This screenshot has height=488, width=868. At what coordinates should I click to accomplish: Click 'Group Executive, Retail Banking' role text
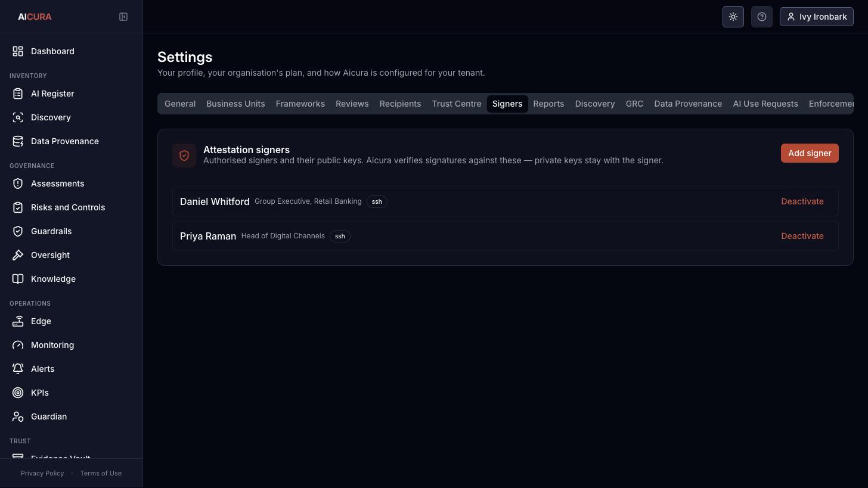[x=308, y=201]
